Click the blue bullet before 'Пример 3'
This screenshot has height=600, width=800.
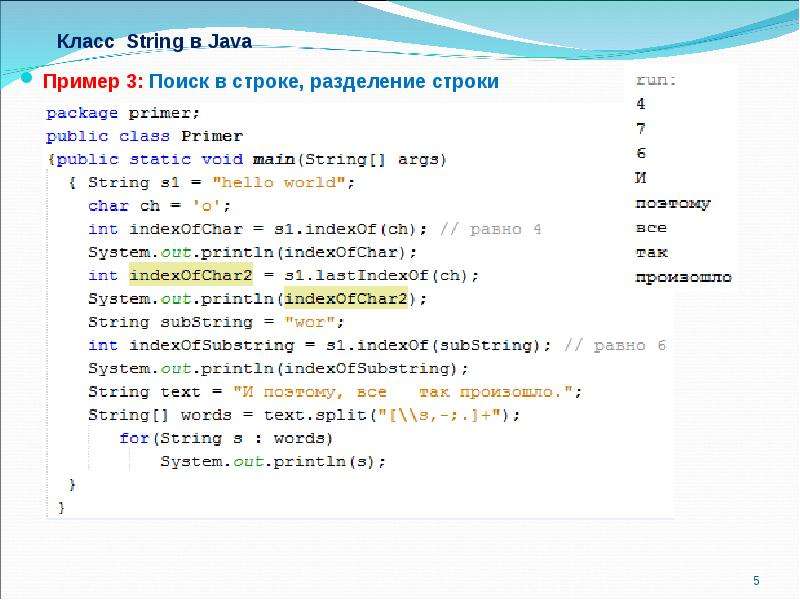[x=27, y=79]
